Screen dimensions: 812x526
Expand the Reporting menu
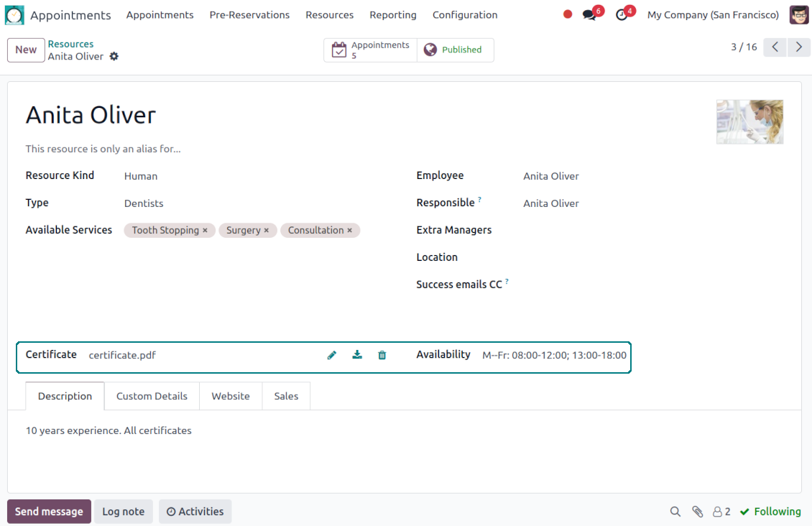[393, 15]
